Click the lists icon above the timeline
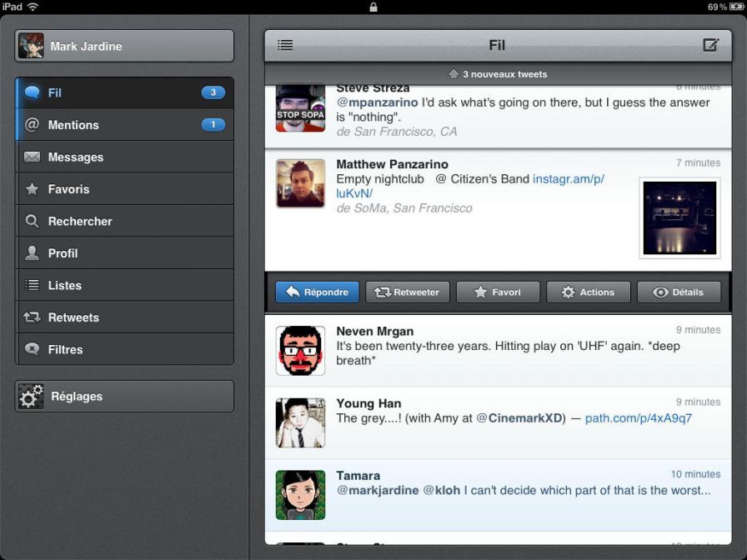Image resolution: width=747 pixels, height=560 pixels. point(285,45)
